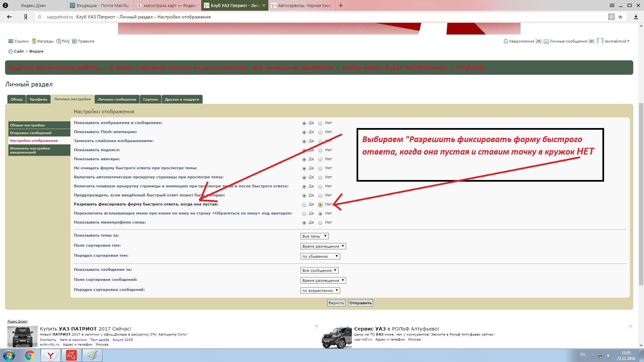Expand Поле сортировки сообщений dropdown
The height and width of the screenshot is (362, 644).
323,281
